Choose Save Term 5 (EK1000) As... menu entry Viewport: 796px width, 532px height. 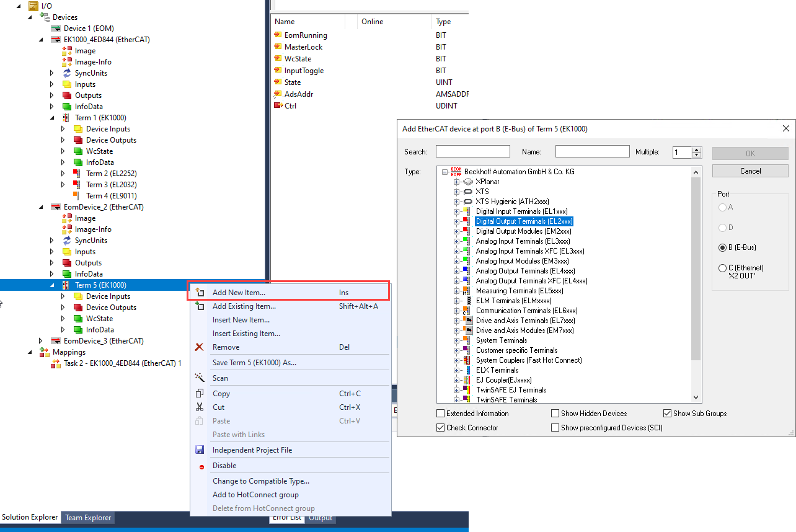[290, 363]
